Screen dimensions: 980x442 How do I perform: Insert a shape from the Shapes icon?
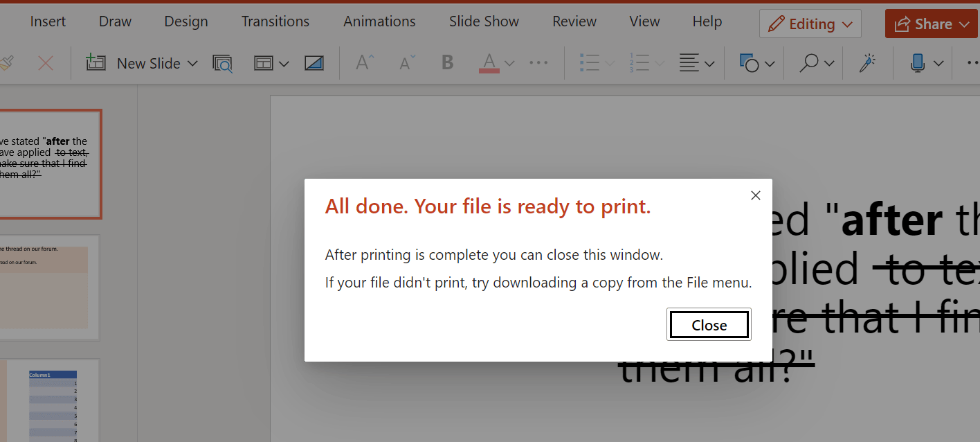(x=752, y=63)
